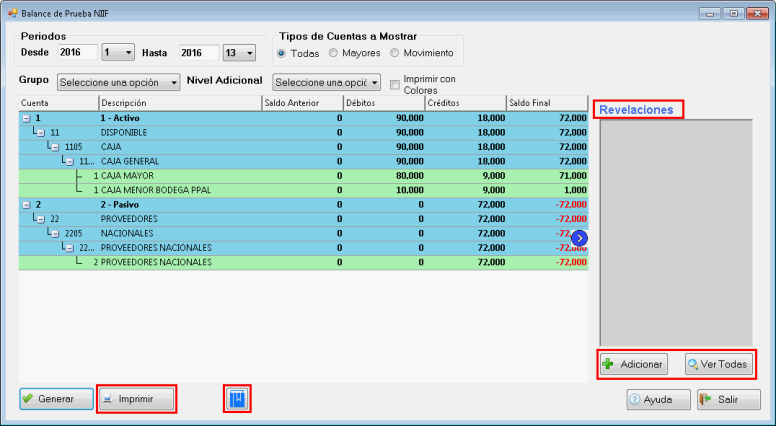Screen dimensions: 776x426
Task: Open Ayuda help button
Action: pos(650,399)
